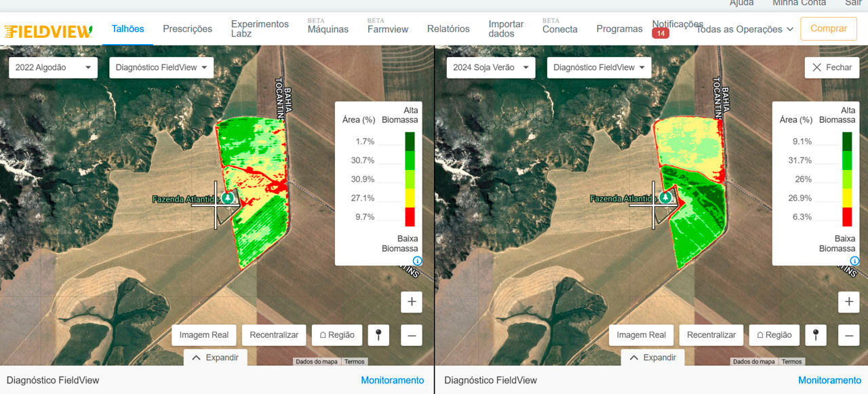Open the Farmview beta tab
Viewport: 868px width, 394px height.
[388, 26]
